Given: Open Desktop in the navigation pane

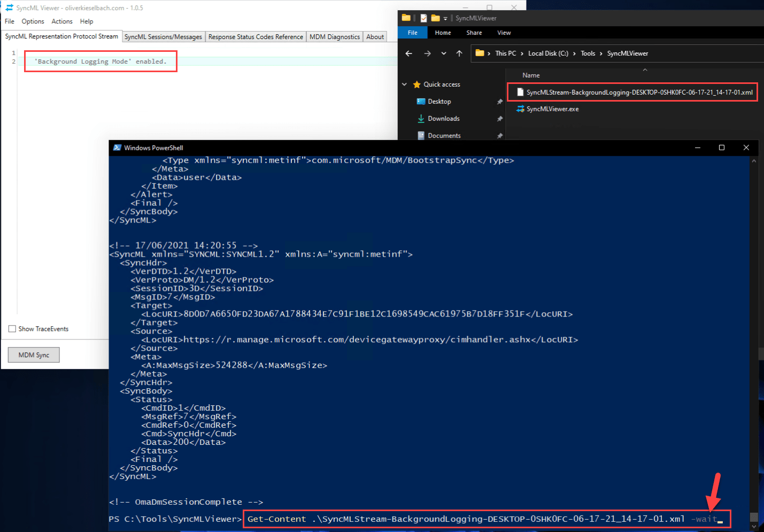Looking at the screenshot, I should (x=439, y=102).
